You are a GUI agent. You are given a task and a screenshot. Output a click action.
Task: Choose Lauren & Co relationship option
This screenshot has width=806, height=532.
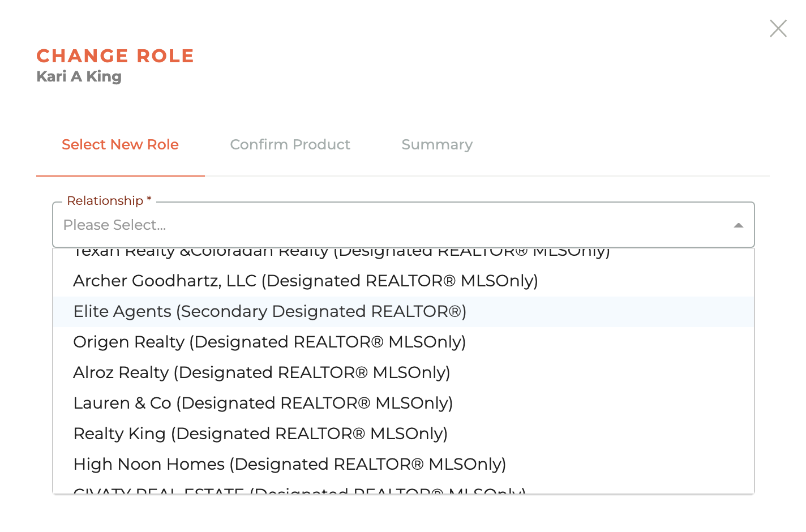(x=263, y=403)
